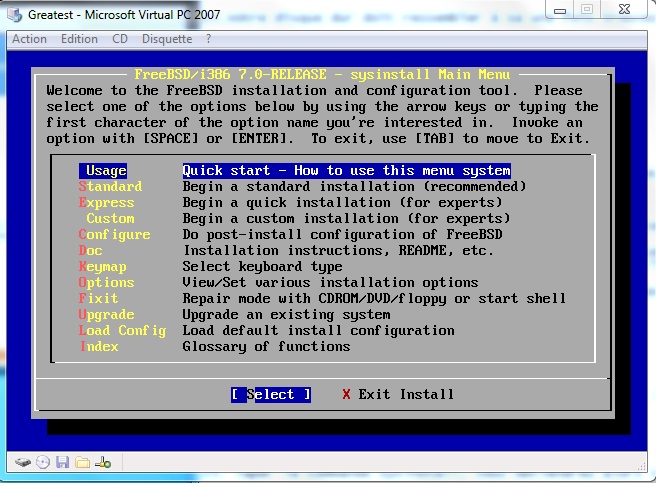Click 'Glossary of functions' description

(x=266, y=346)
